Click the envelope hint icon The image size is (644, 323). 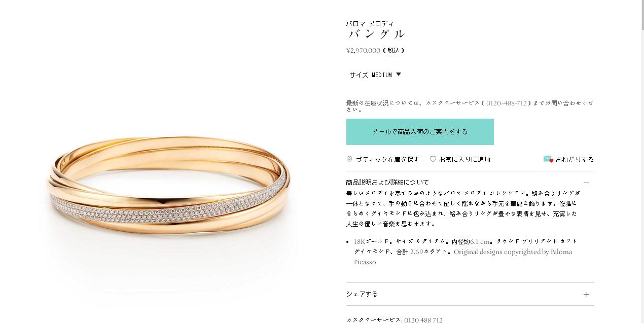548,159
